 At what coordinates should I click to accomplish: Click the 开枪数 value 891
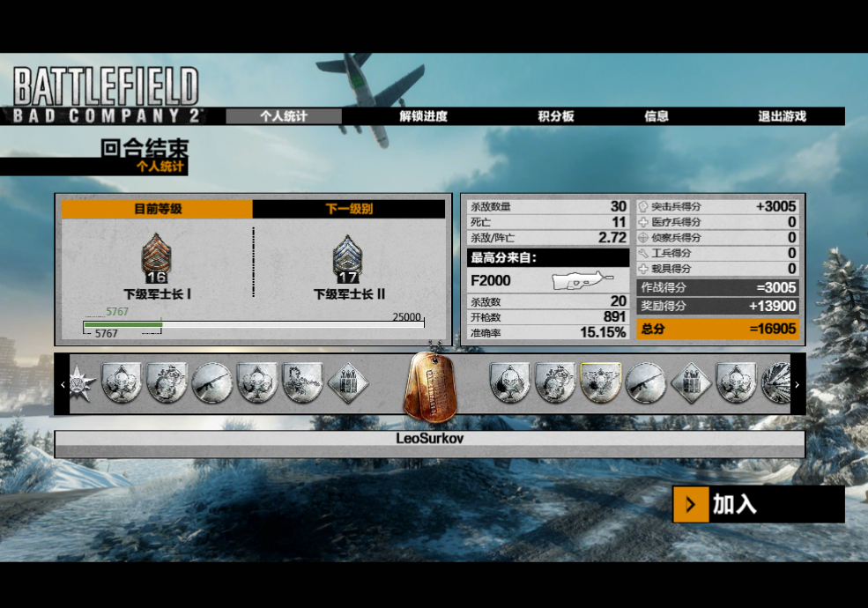614,316
